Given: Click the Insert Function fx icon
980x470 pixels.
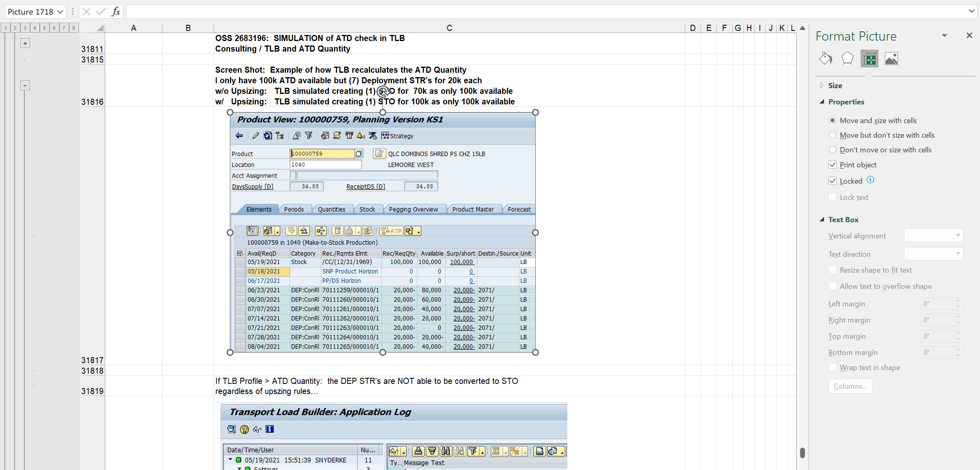Looking at the screenshot, I should 116,11.
